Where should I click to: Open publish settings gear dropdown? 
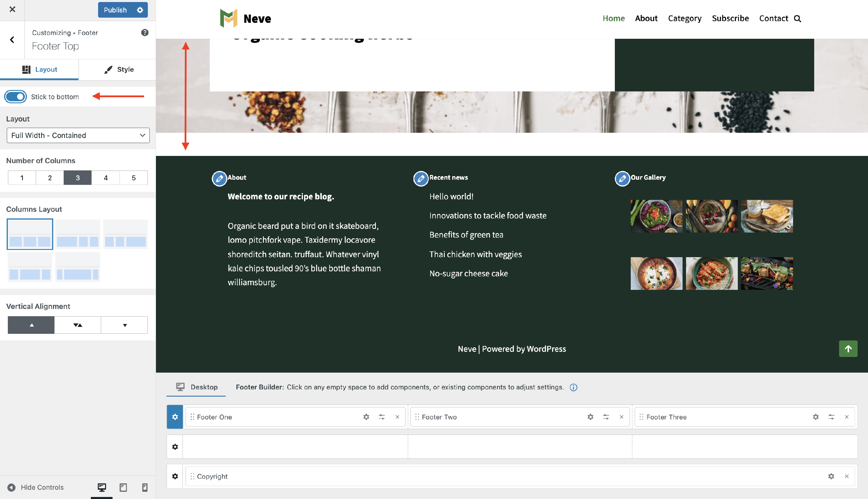pos(140,10)
